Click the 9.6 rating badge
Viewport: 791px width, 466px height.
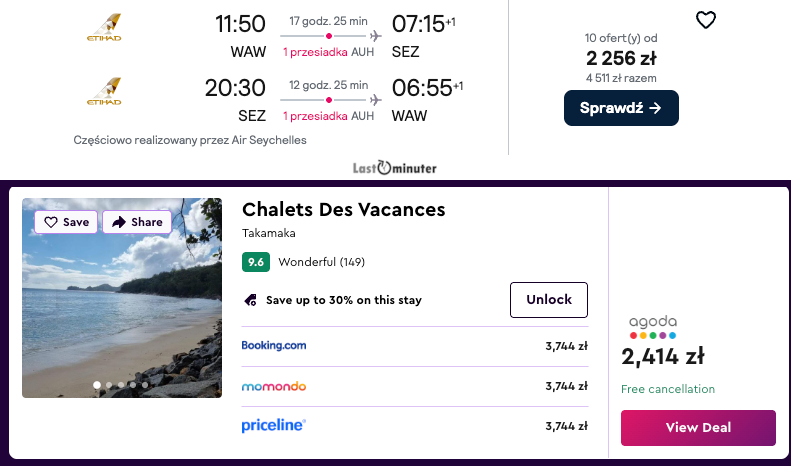pyautogui.click(x=256, y=263)
